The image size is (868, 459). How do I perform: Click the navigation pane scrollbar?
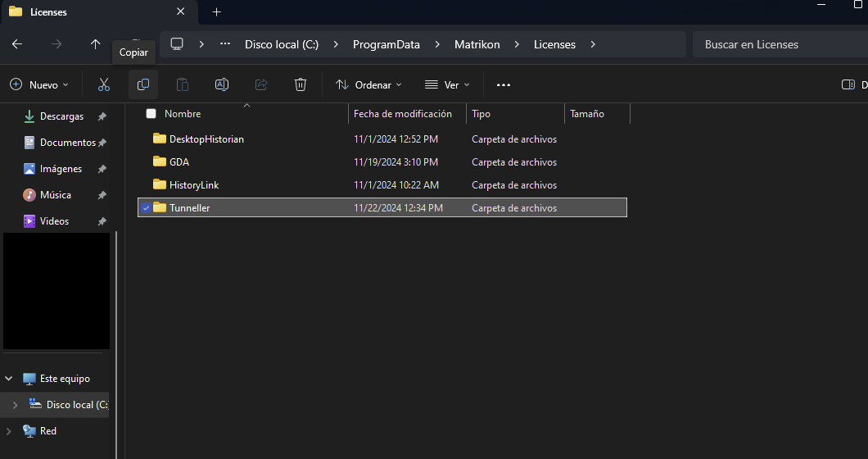[117, 343]
